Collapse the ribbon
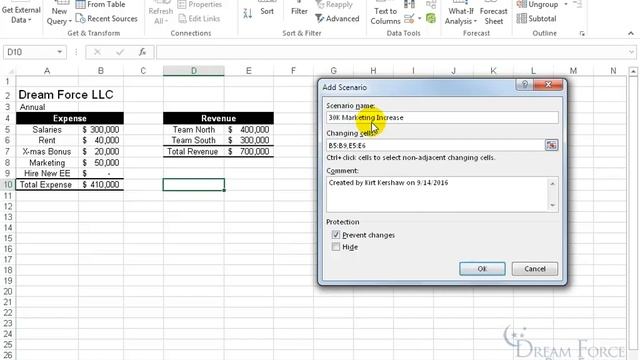640x360 pixels. pos(631,33)
